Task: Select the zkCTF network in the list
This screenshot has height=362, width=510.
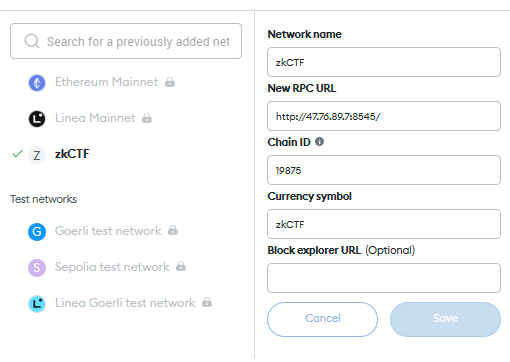Action: (x=72, y=154)
